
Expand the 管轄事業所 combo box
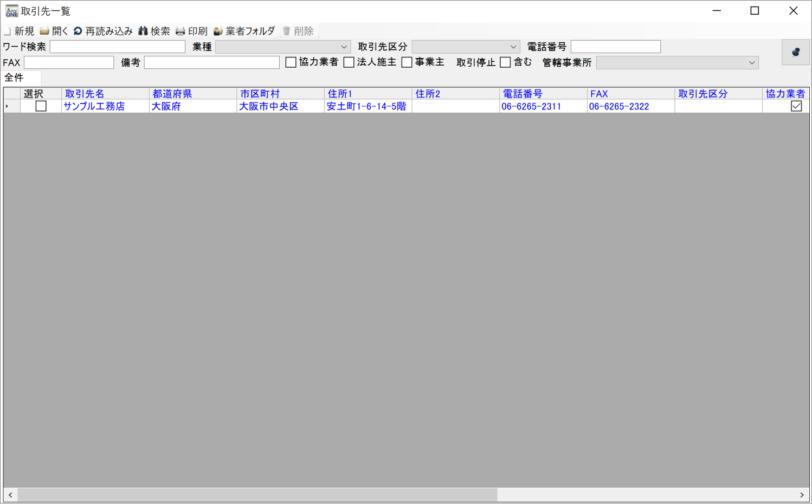[751, 63]
